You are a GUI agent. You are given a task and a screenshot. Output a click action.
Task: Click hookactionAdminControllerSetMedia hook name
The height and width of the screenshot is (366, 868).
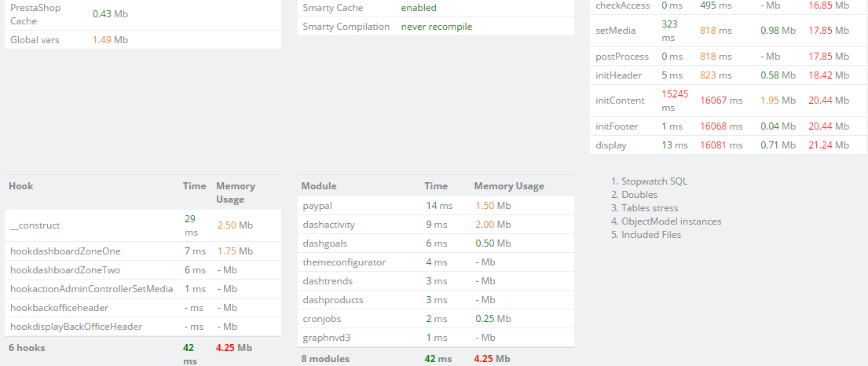(x=91, y=288)
